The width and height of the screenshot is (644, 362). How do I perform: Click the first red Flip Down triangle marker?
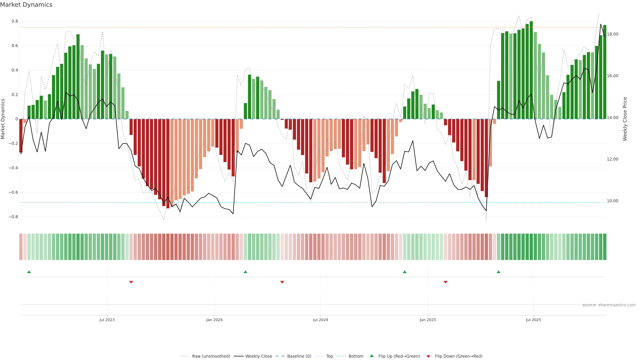pos(131,282)
